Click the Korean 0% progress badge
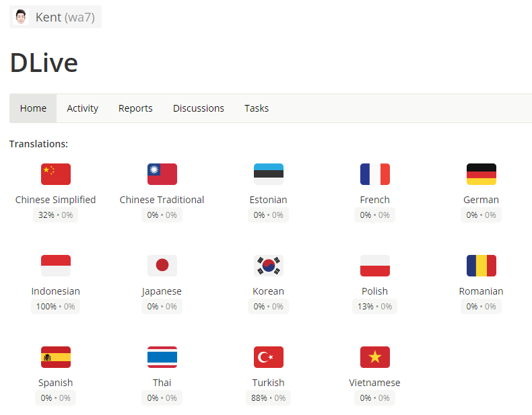The height and width of the screenshot is (415, 532). pos(269,307)
